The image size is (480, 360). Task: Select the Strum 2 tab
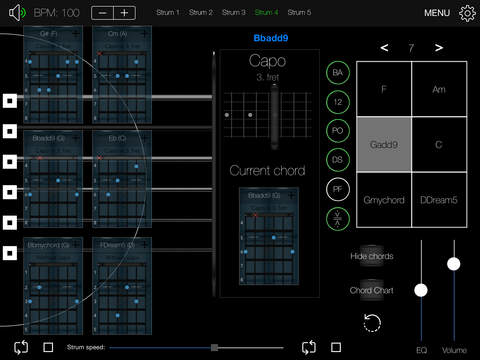pyautogui.click(x=201, y=13)
